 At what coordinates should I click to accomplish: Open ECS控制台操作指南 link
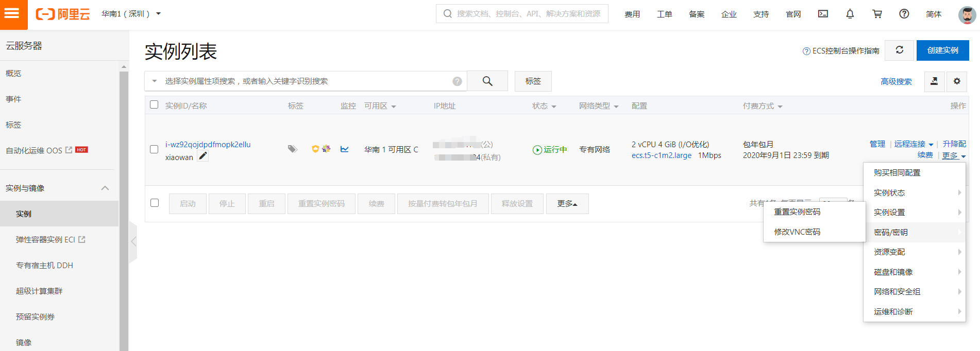click(x=841, y=50)
